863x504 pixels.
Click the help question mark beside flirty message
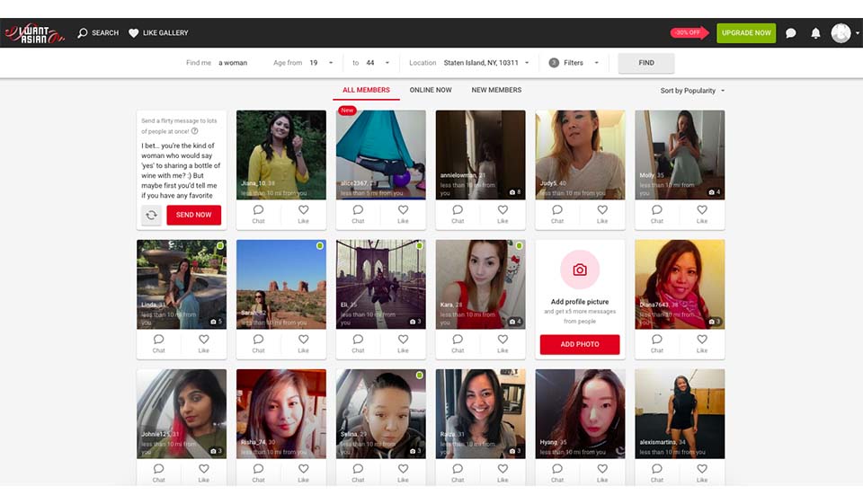(x=195, y=131)
